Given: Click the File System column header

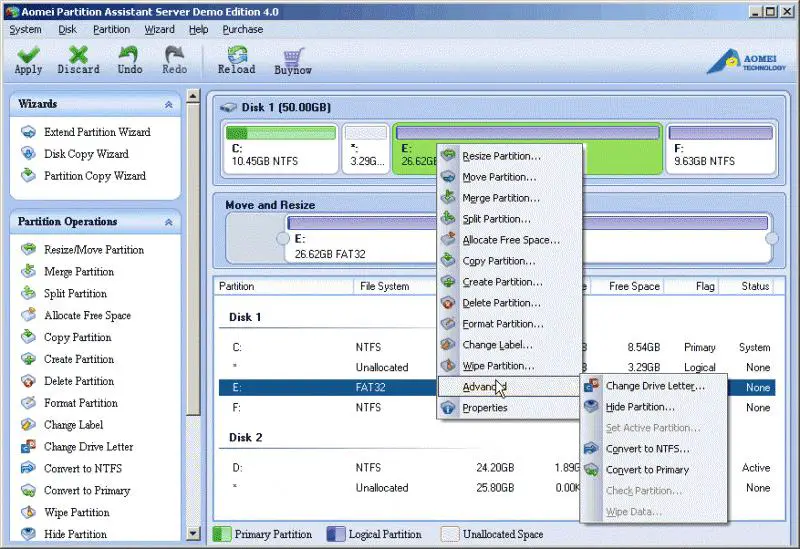Looking at the screenshot, I should pos(396,286).
